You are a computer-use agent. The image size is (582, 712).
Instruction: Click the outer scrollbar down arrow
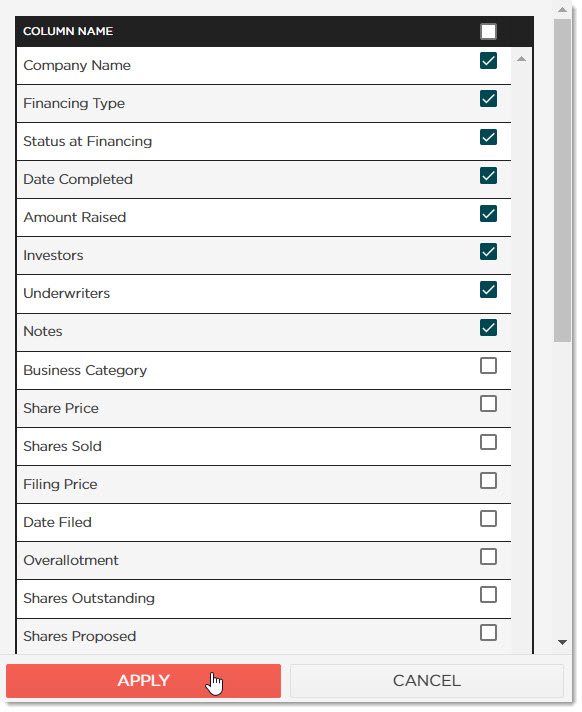[x=562, y=643]
